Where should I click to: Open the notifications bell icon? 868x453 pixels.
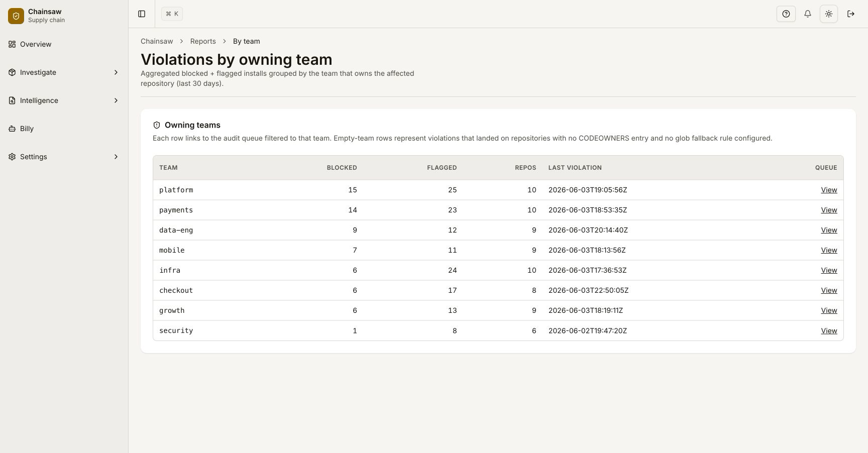click(808, 14)
